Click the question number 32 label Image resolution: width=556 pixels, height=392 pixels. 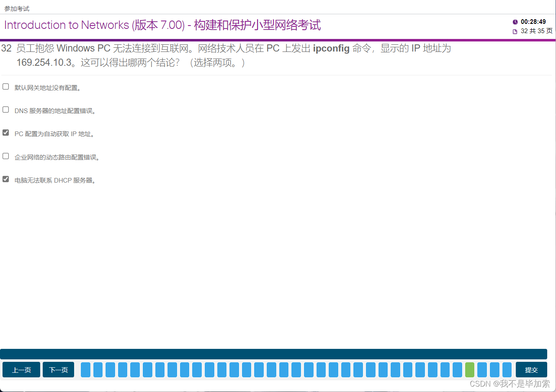tap(6, 48)
